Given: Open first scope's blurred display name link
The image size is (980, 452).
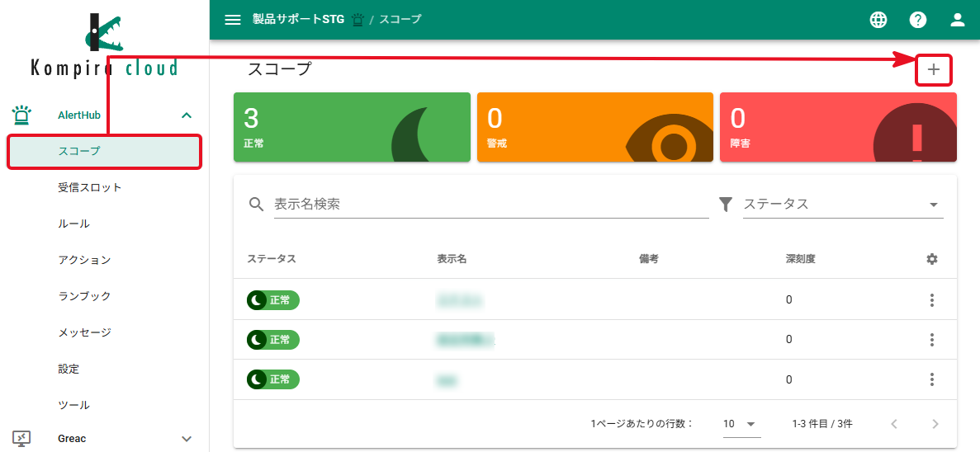Looking at the screenshot, I should (461, 300).
